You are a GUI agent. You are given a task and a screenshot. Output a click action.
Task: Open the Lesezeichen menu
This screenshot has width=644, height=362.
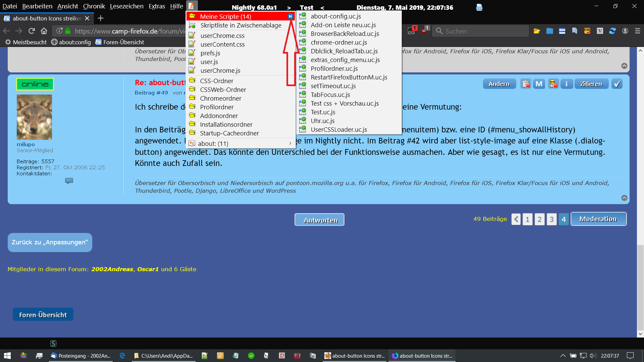tap(126, 6)
